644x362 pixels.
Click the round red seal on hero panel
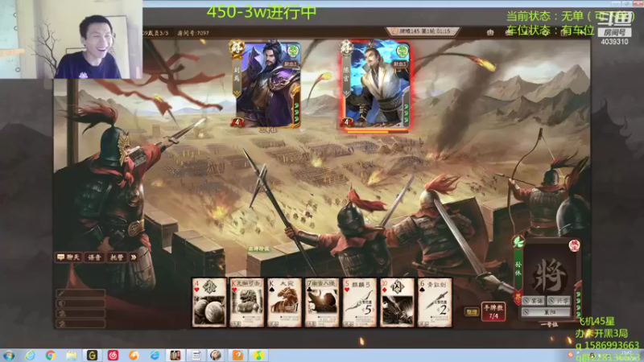(x=574, y=245)
